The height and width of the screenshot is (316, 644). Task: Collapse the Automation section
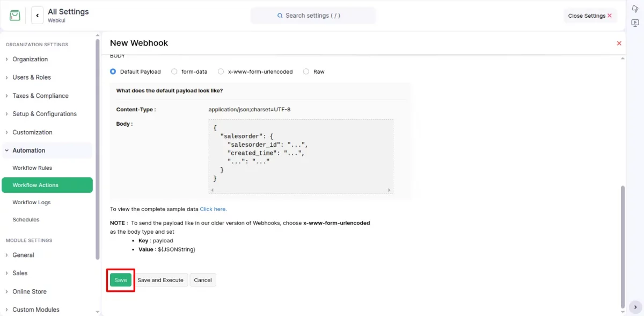tap(48, 150)
